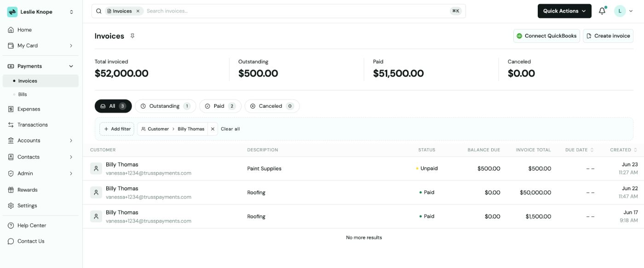
Task: Switch to the Outstanding tab
Action: tap(165, 106)
